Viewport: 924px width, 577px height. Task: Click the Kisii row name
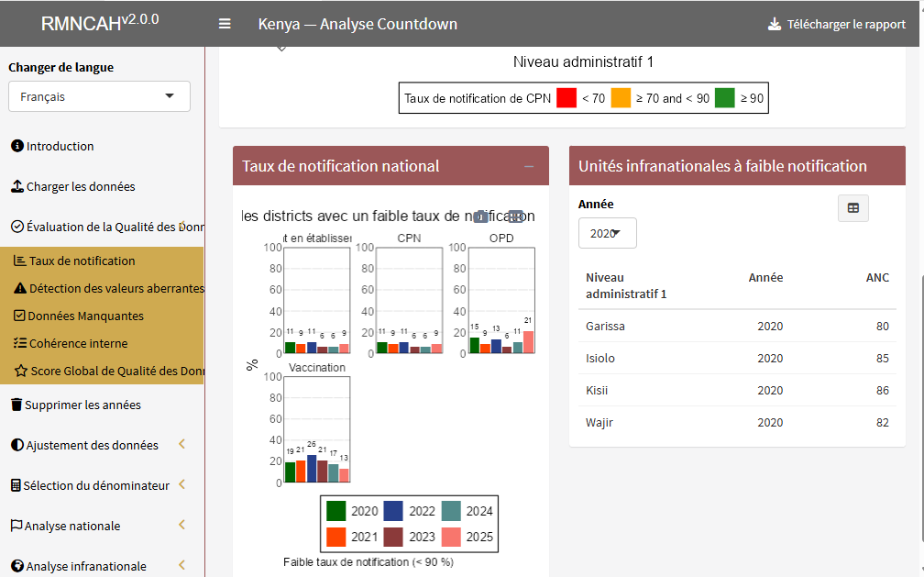click(x=597, y=390)
